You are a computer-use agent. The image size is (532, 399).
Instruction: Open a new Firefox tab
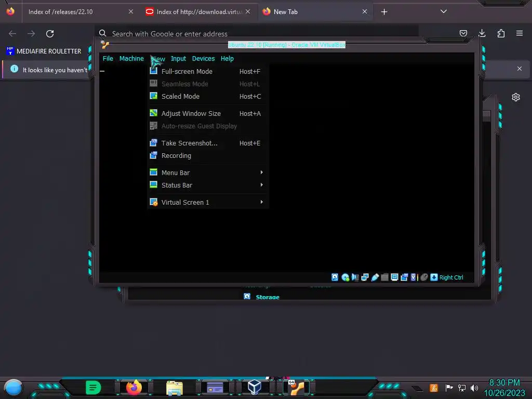tap(384, 12)
